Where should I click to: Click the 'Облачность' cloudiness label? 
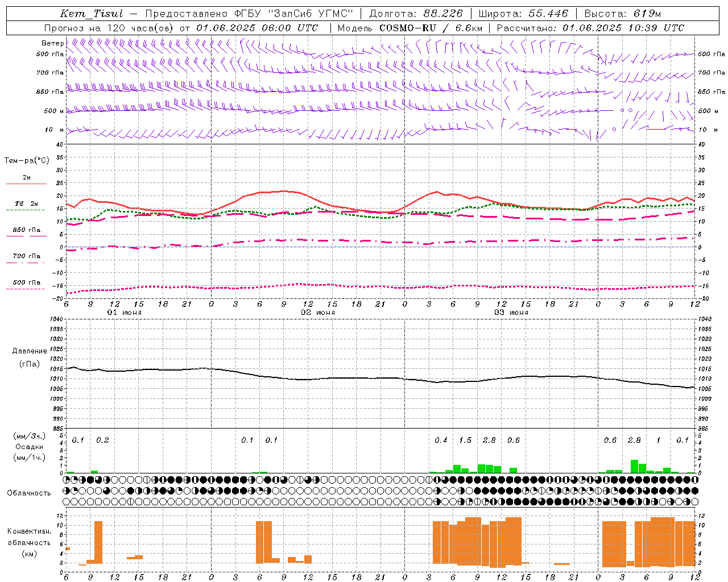pos(29,493)
